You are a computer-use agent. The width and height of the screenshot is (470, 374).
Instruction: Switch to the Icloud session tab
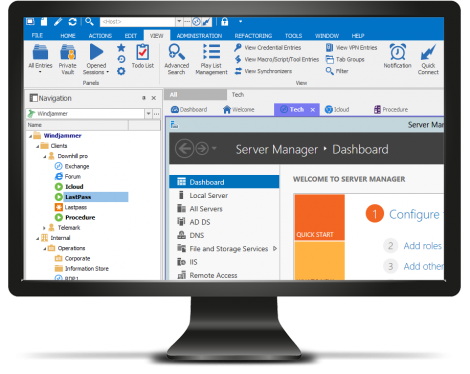337,109
